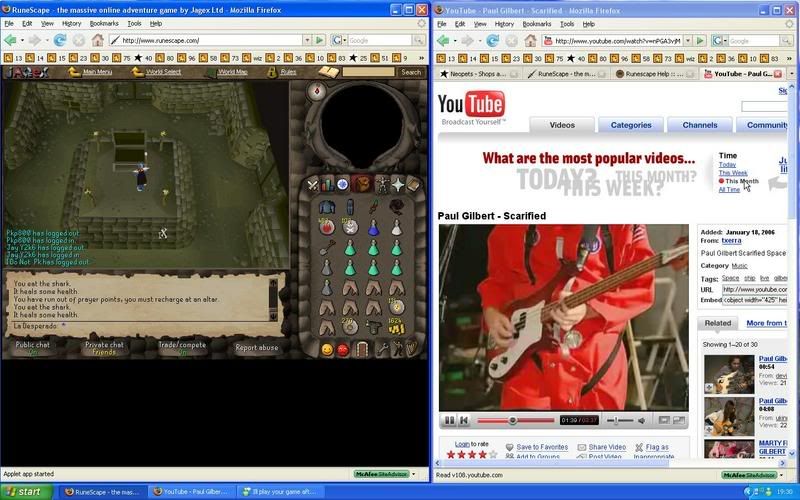The image size is (800, 500).
Task: Click the Report abuse button
Action: (257, 348)
